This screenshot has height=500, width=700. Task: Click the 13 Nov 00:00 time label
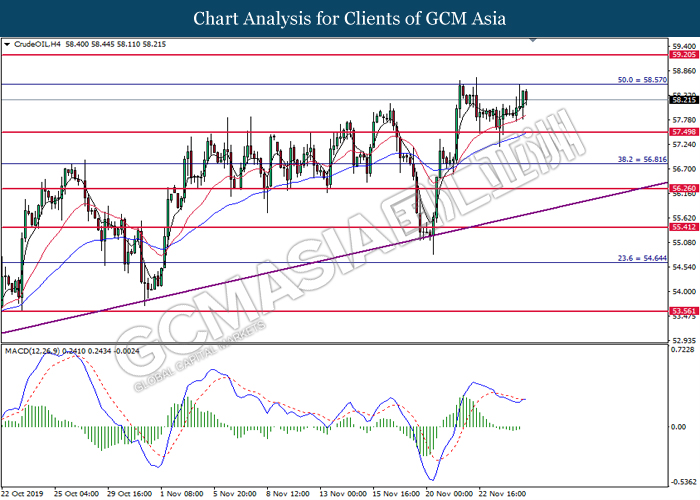[343, 493]
